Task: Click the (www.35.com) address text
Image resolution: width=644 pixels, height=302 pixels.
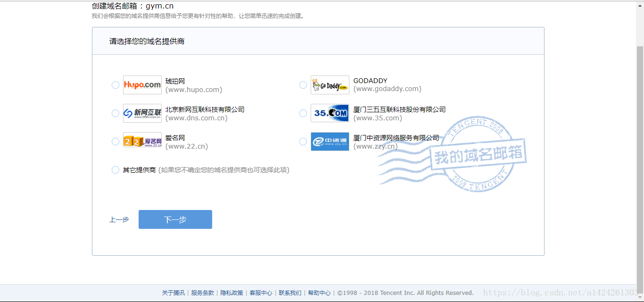Action: coord(378,118)
